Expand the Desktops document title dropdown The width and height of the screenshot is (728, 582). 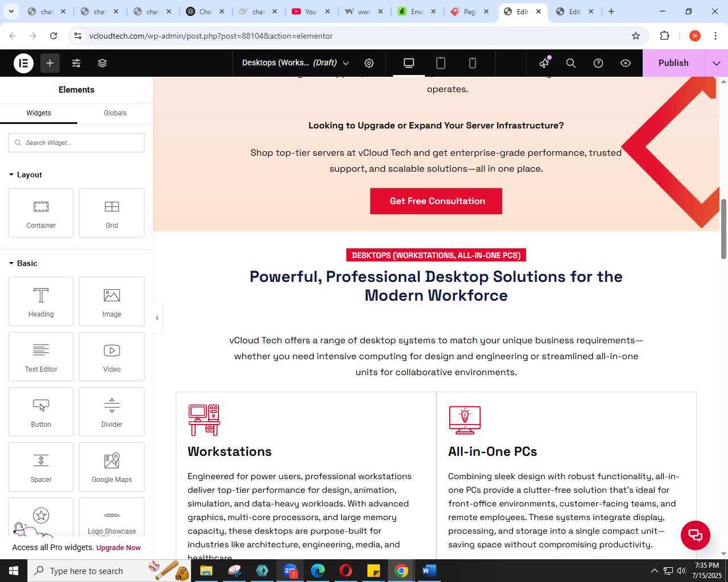pyautogui.click(x=346, y=63)
